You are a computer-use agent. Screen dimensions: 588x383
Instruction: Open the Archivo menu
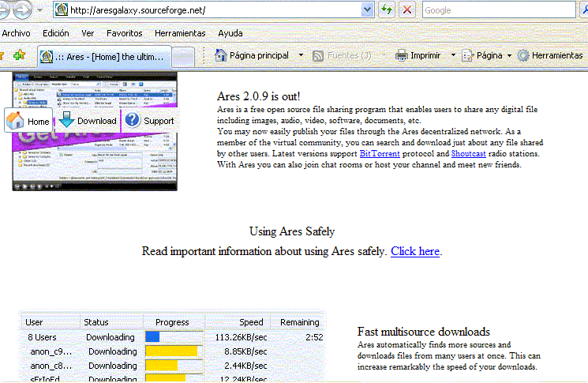[16, 33]
